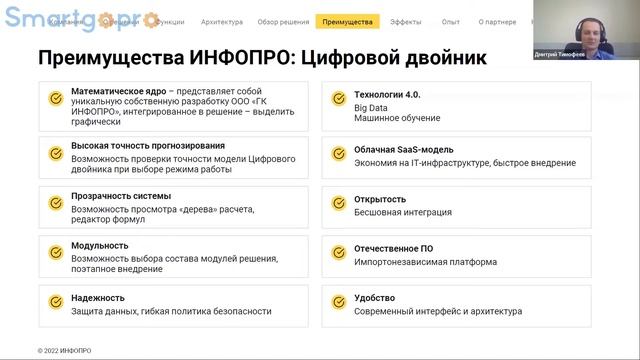This screenshot has height=360, width=640.
Task: Click the Прозрачность системы heading
Action: coord(121,196)
